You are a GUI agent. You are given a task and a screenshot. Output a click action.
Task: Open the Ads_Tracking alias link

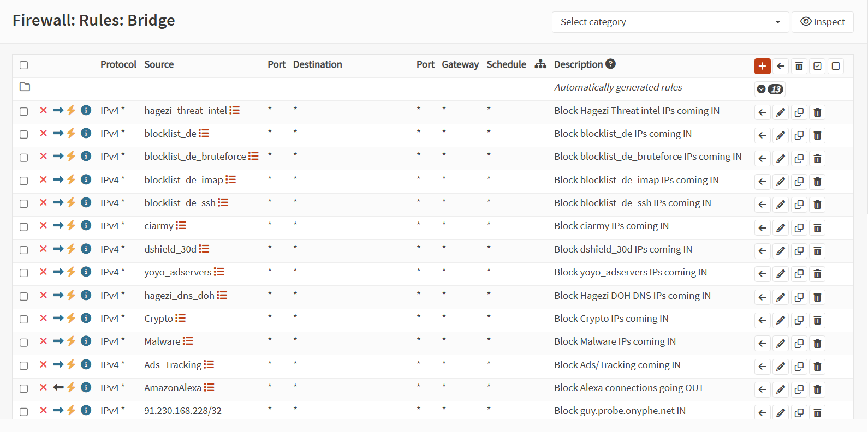click(173, 365)
